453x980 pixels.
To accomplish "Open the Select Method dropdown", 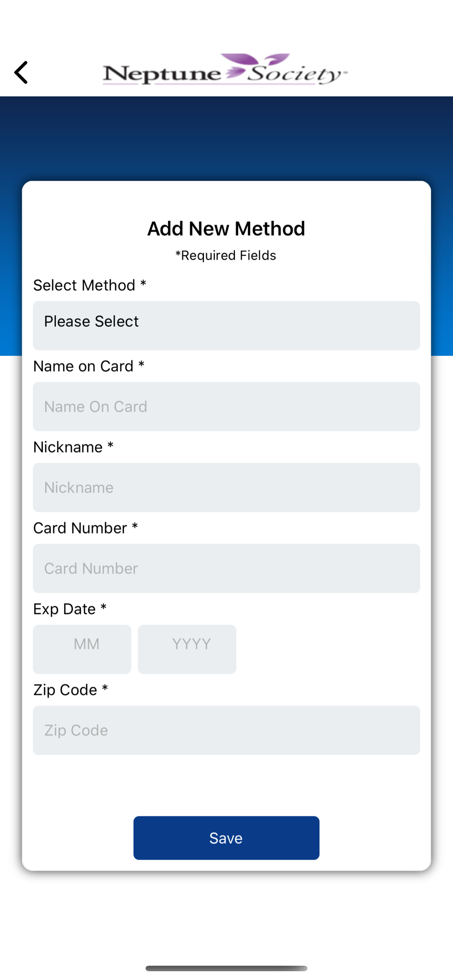I will point(226,325).
